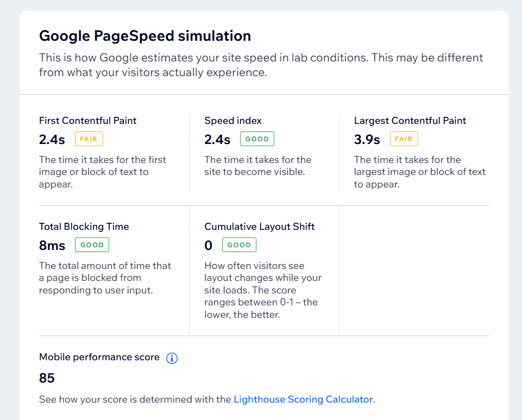Viewport: 522px width, 420px height.
Task: Click the info icon beside Mobile performance score
Action: (172, 358)
